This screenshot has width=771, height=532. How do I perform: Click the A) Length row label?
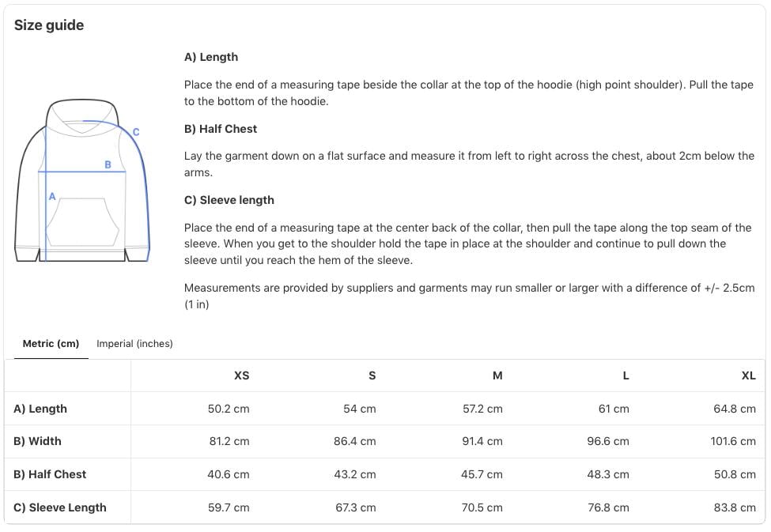[40, 409]
